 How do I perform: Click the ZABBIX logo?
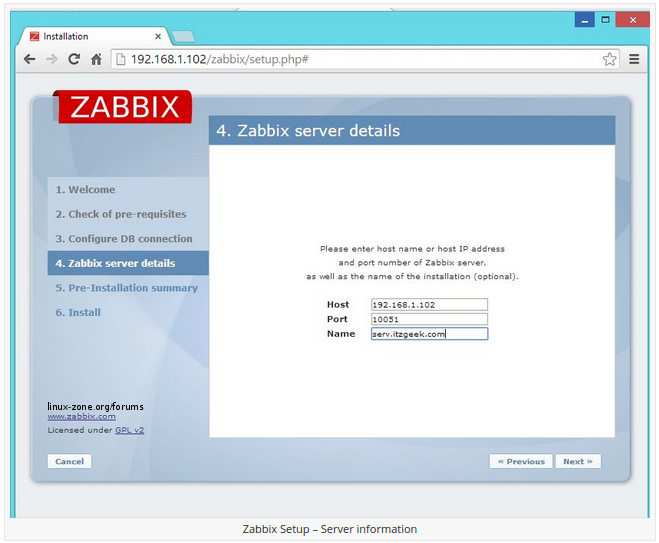124,107
